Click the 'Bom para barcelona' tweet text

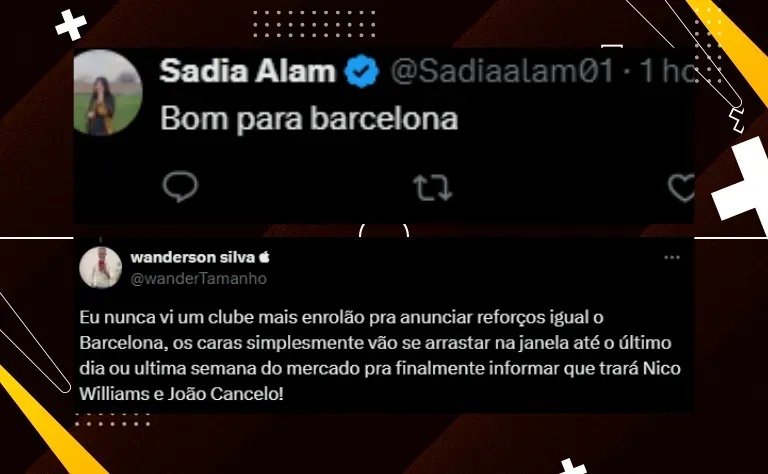pos(309,119)
